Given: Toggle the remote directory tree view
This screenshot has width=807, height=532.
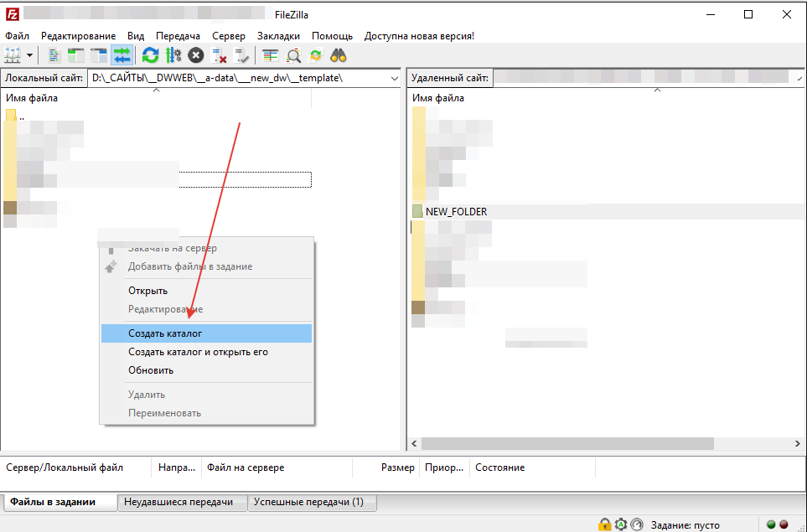Looking at the screenshot, I should [x=100, y=55].
